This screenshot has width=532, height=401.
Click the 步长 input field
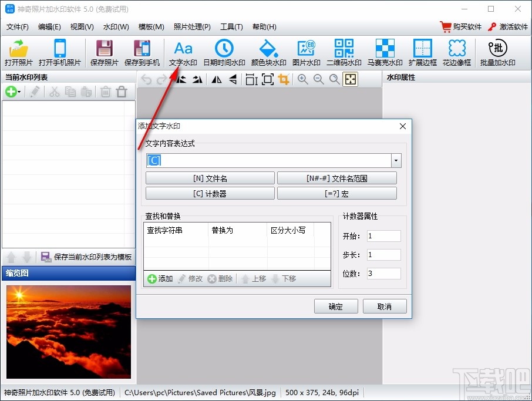click(x=383, y=254)
